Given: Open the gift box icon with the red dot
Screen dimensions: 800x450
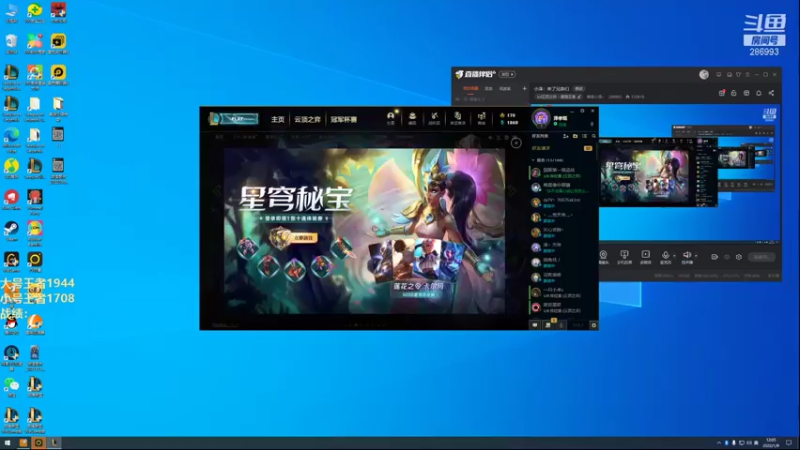Looking at the screenshot, I should 721,93.
